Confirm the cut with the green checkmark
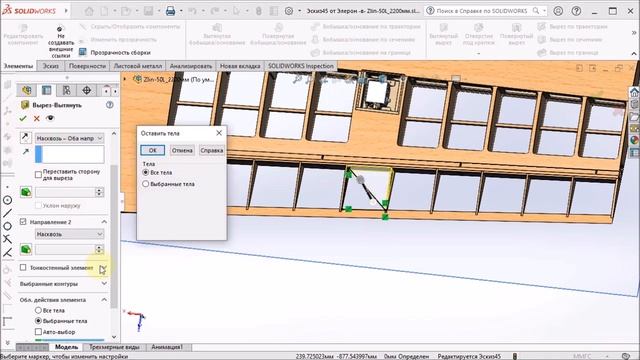The image size is (640, 360). coord(23,118)
